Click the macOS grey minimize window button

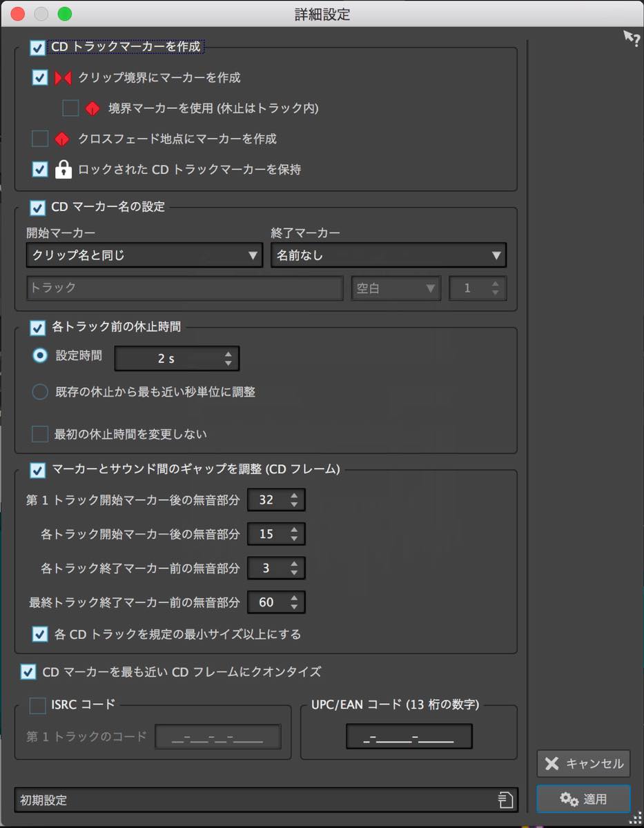tap(41, 13)
